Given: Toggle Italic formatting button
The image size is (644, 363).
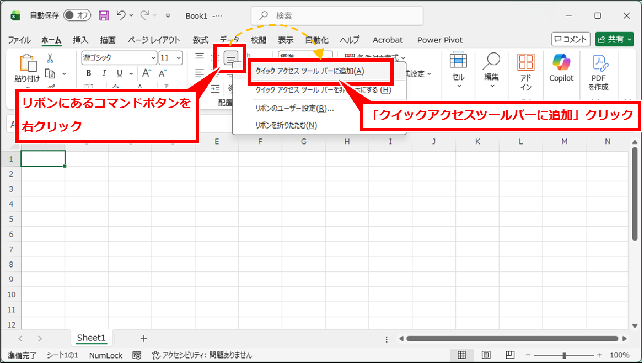Looking at the screenshot, I should click(x=104, y=73).
